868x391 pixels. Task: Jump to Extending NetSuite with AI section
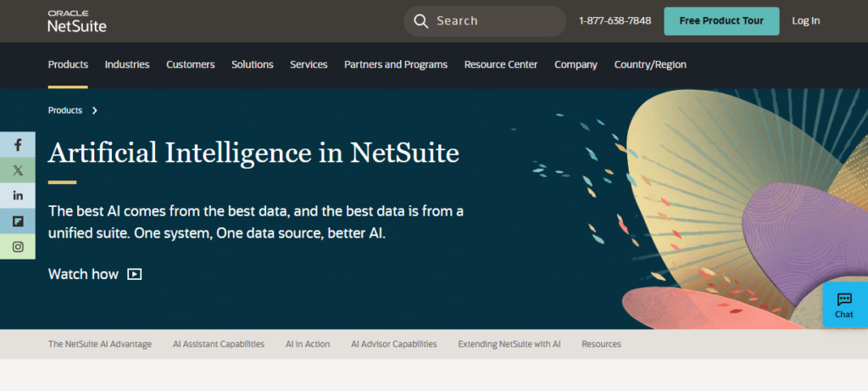coord(509,344)
